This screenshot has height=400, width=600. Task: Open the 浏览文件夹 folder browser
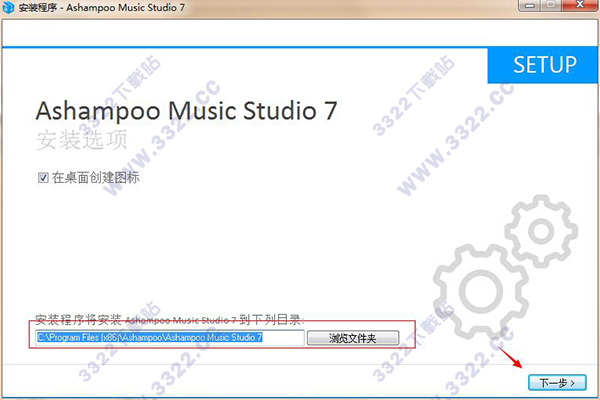353,338
